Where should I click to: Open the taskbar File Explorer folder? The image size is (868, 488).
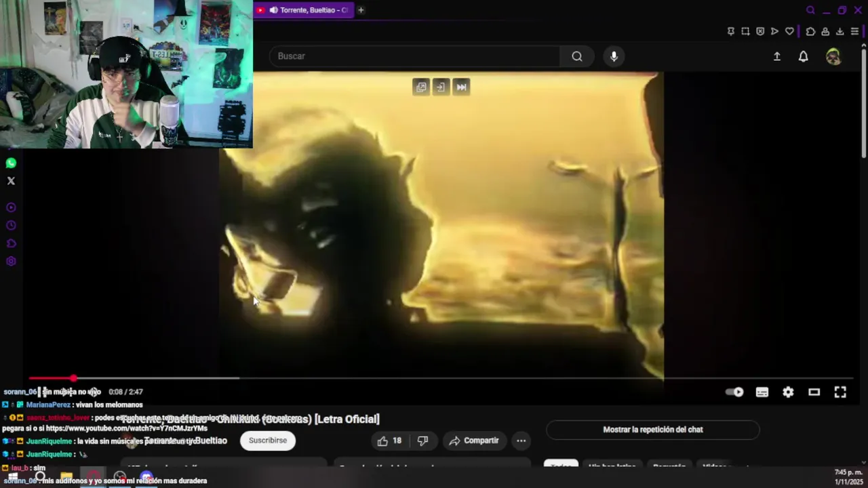pyautogui.click(x=66, y=476)
